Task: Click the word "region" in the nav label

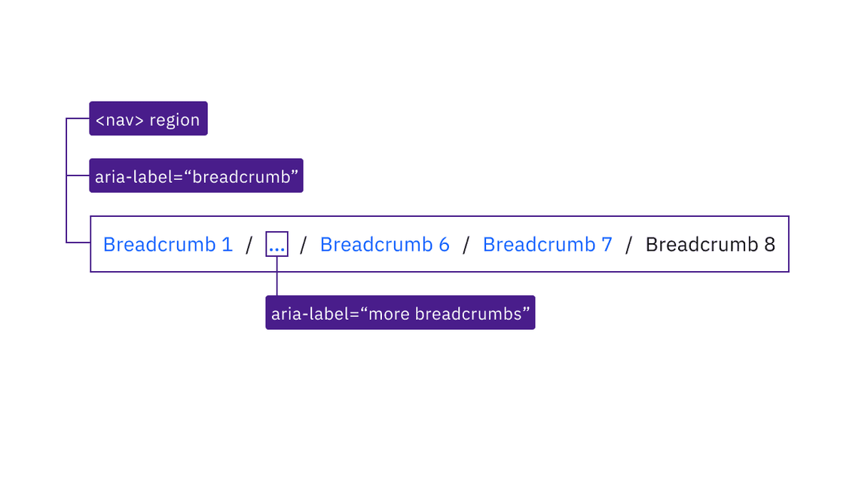Action: point(175,120)
